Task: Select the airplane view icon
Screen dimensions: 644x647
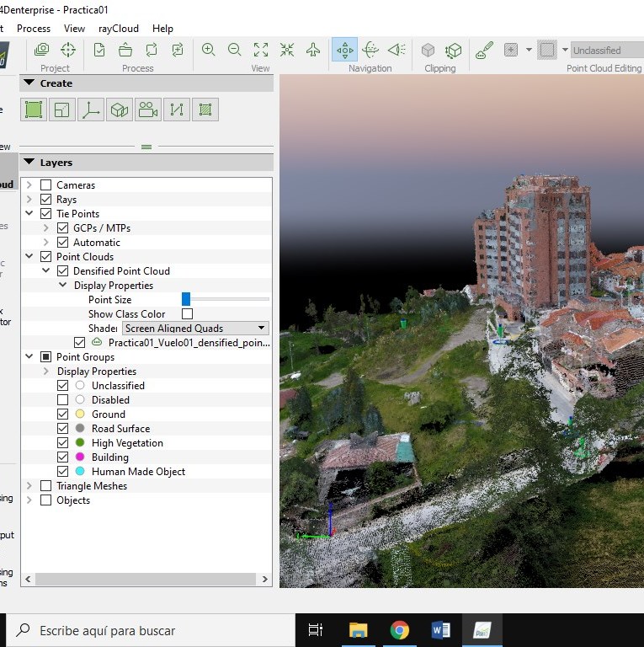Action: (313, 50)
